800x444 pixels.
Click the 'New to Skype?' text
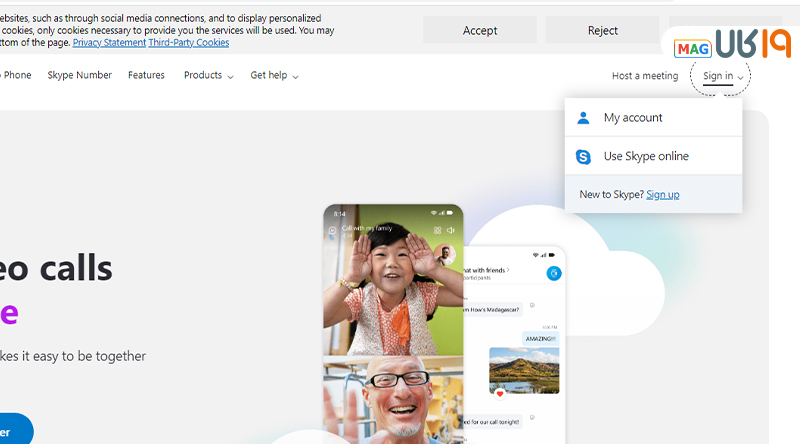pos(611,194)
